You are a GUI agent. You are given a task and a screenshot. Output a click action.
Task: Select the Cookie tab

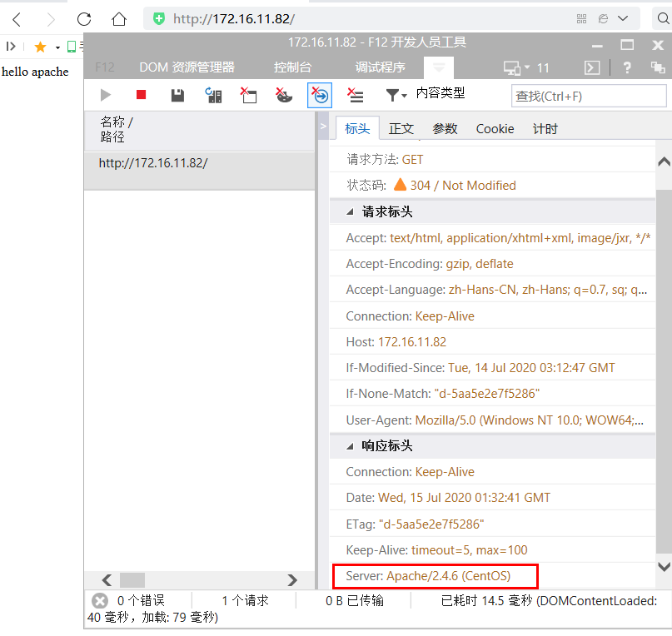pyautogui.click(x=495, y=128)
